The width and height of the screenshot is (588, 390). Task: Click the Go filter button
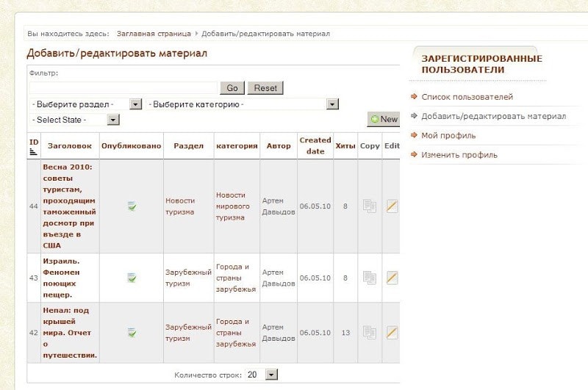(232, 88)
